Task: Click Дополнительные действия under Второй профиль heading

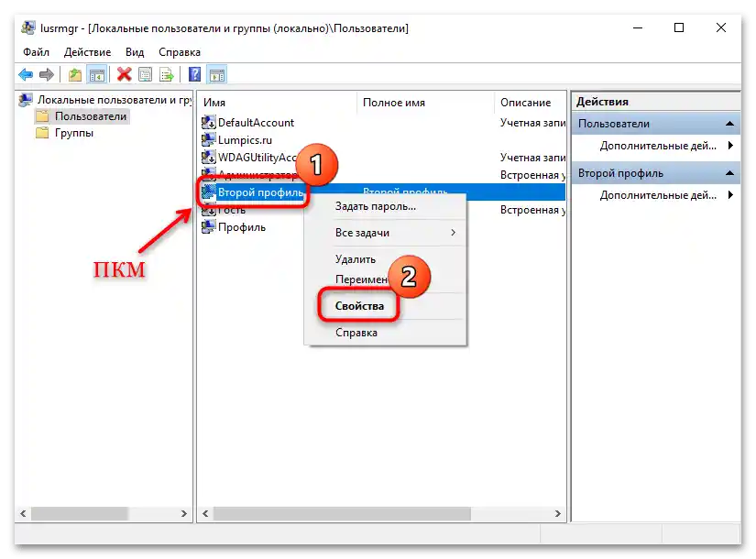Action: (x=658, y=195)
